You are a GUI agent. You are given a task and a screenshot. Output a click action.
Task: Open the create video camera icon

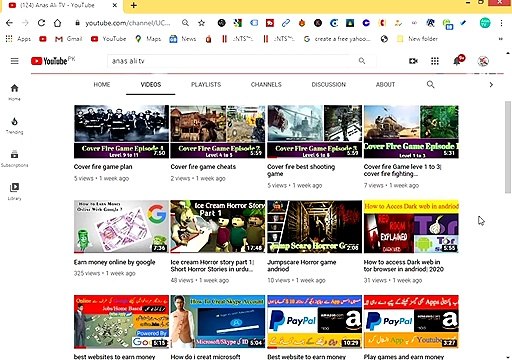[413, 61]
